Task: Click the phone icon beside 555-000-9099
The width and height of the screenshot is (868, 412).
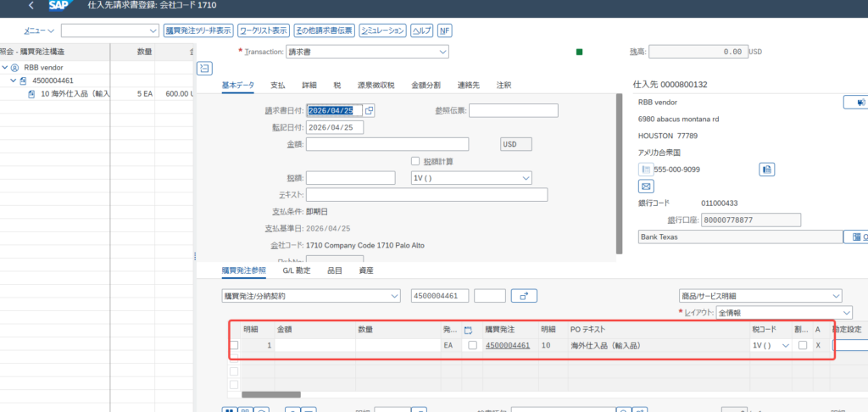Action: [x=646, y=170]
